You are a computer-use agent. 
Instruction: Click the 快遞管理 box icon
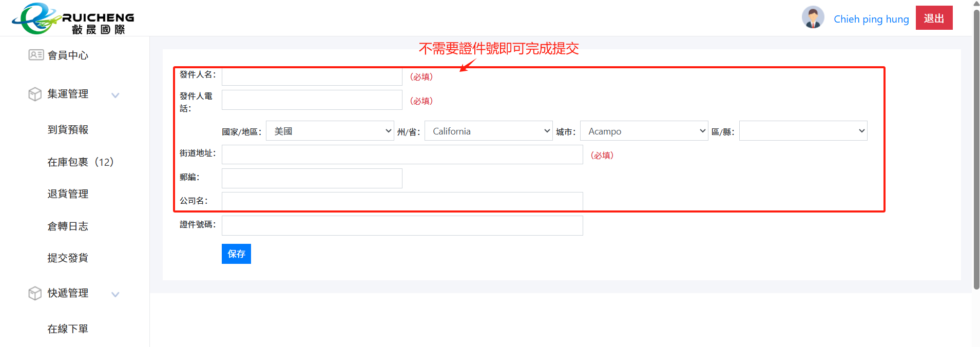35,293
